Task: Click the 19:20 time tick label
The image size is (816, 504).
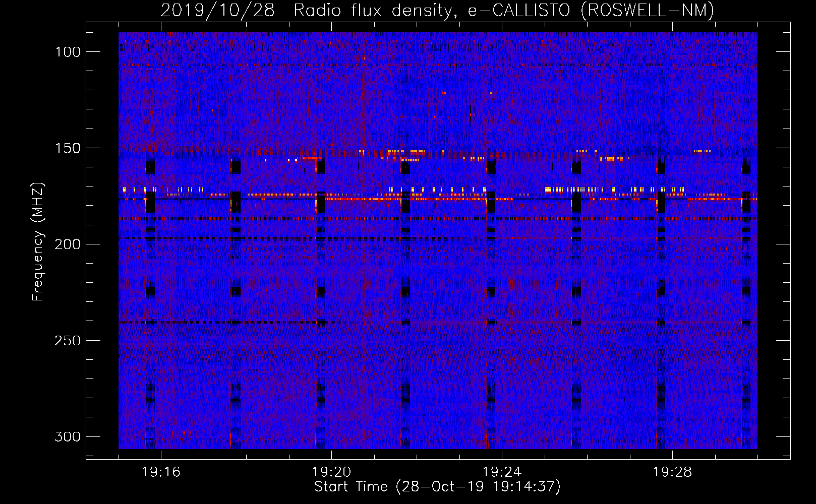Action: [x=331, y=472]
